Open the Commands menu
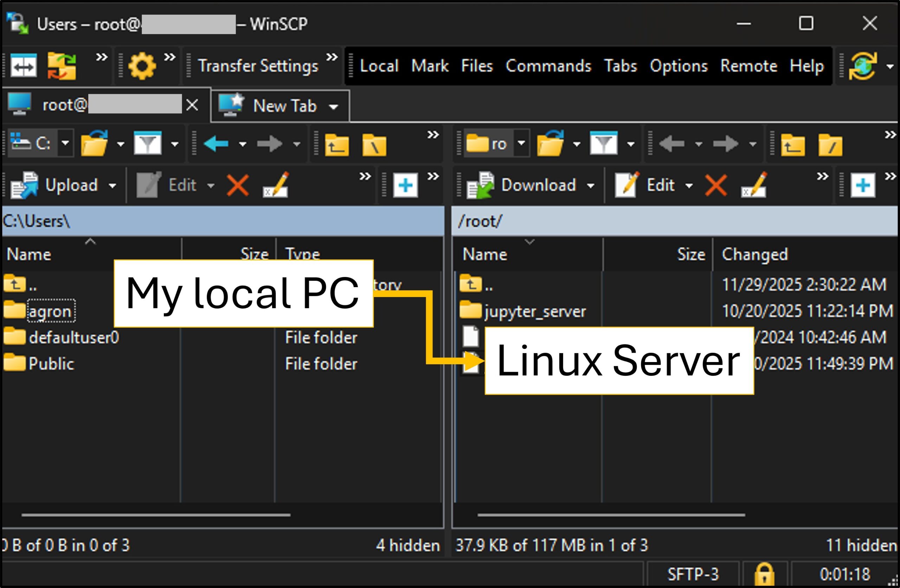 pos(548,66)
